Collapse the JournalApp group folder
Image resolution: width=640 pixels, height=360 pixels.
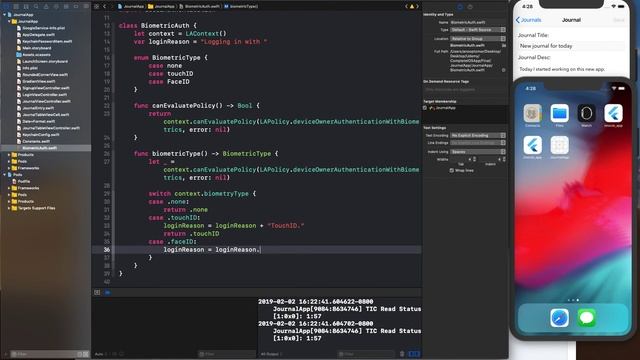pyautogui.click(x=9, y=21)
